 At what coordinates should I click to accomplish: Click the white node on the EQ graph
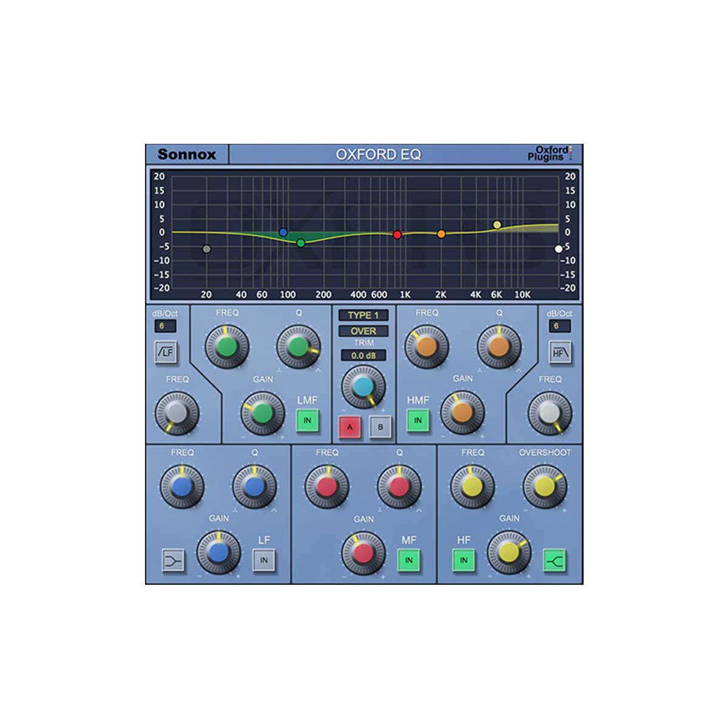coord(558,248)
